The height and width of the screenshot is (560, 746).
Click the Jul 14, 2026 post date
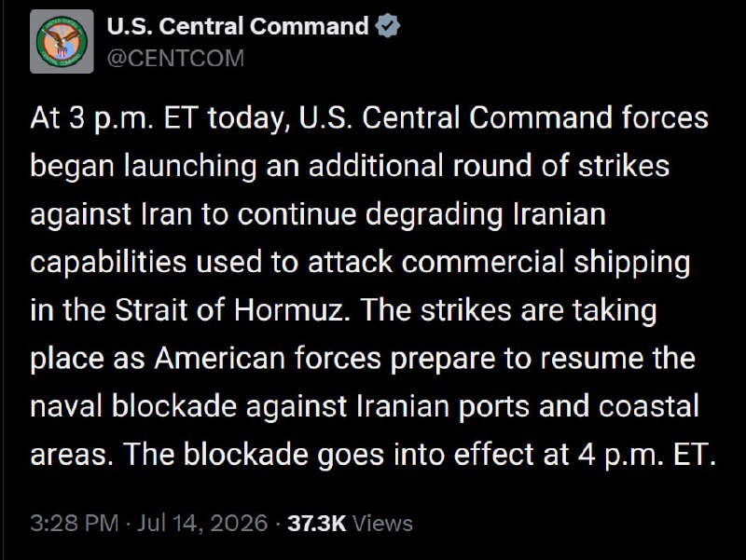(x=202, y=523)
